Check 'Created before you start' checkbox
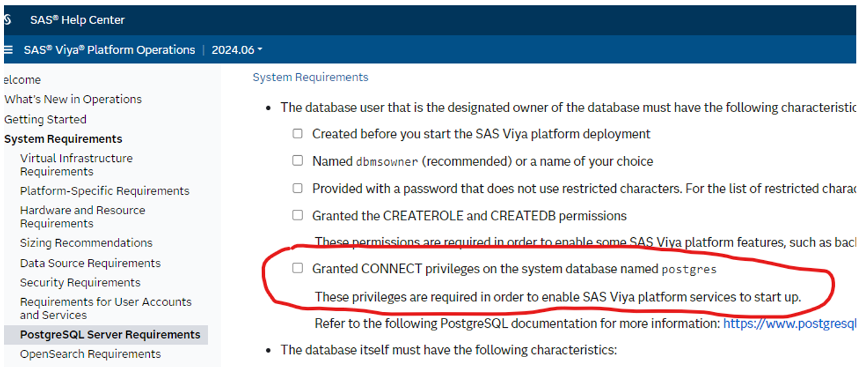868x367 pixels. 298,134
